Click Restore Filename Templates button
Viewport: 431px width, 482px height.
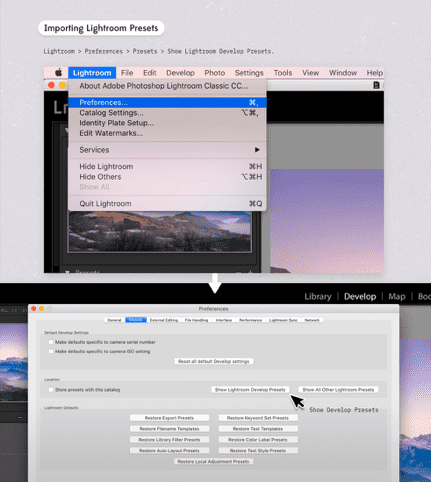(x=169, y=429)
